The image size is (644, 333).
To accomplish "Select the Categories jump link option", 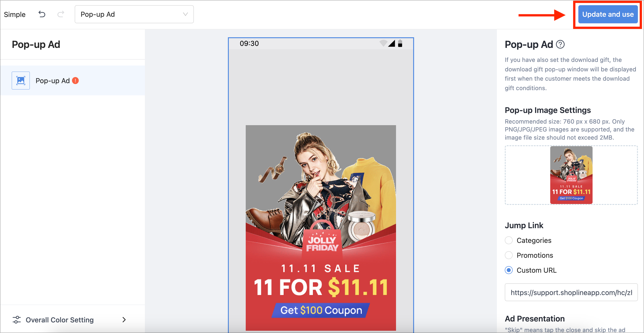I will click(509, 240).
